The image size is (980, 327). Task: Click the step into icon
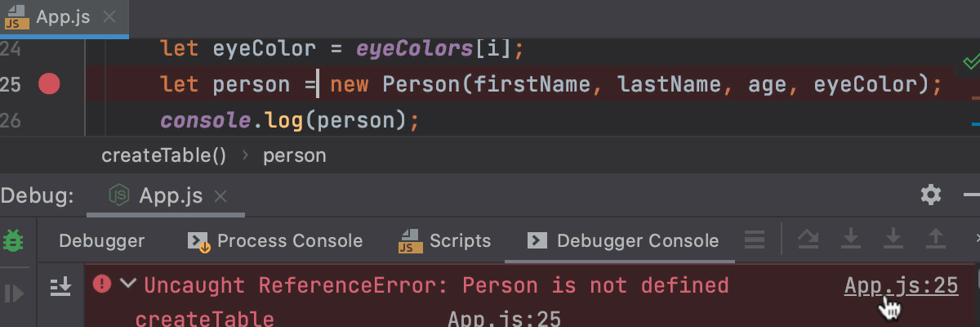tap(851, 240)
